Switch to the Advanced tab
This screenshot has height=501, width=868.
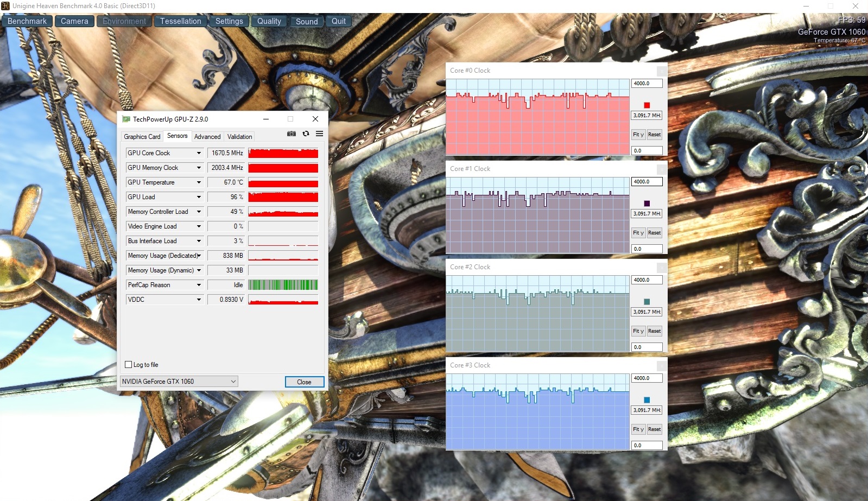tap(207, 137)
